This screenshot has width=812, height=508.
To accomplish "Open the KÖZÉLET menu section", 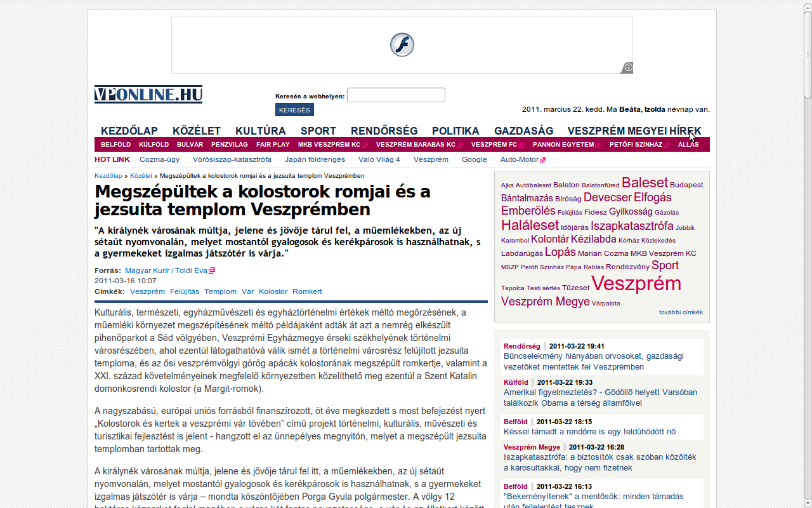I will (197, 131).
